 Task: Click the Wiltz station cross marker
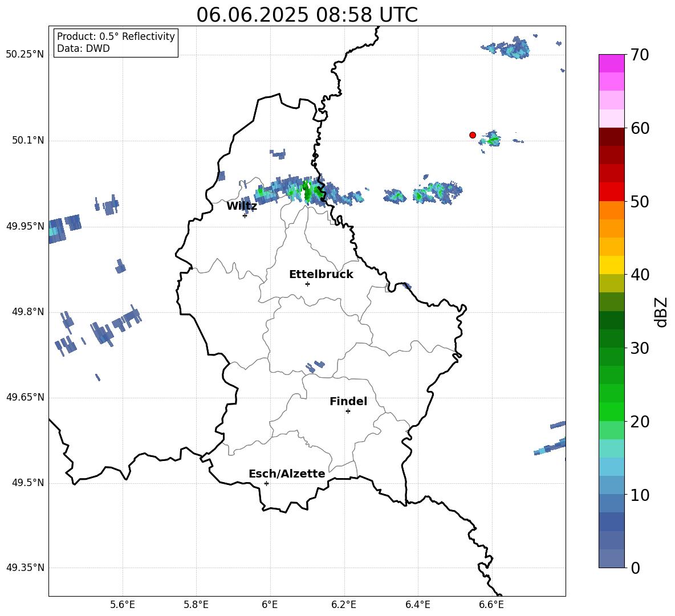pos(245,215)
